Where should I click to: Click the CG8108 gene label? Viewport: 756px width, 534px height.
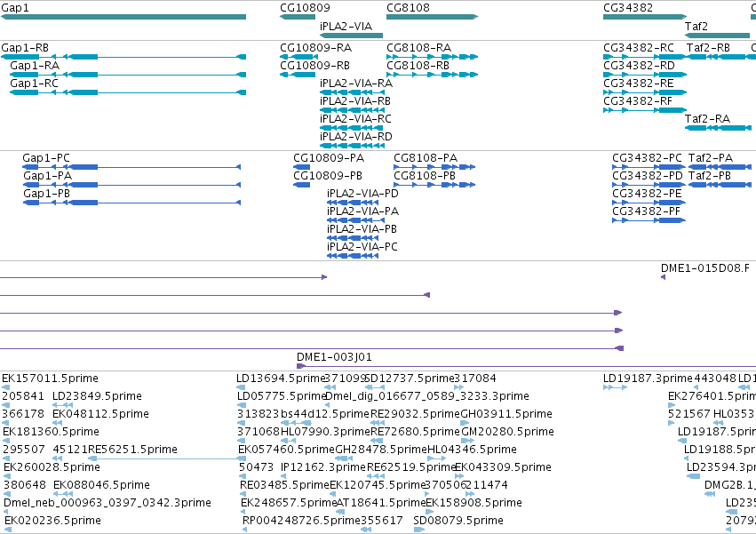coord(408,7)
